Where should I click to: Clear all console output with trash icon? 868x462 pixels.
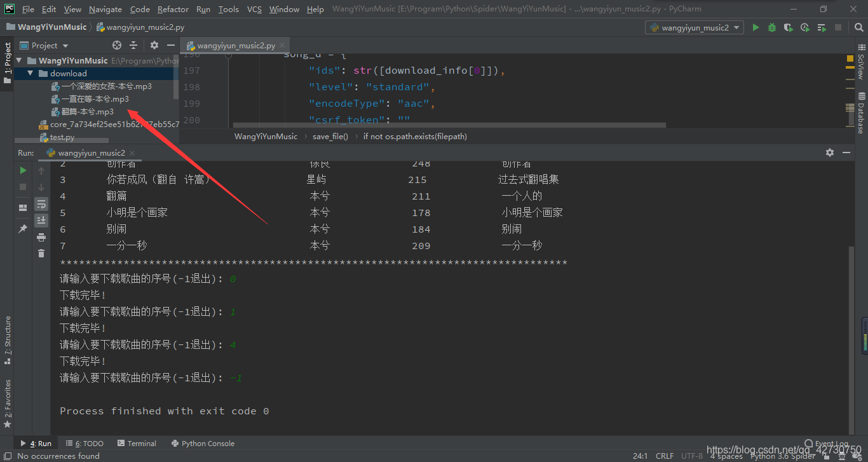point(41,254)
